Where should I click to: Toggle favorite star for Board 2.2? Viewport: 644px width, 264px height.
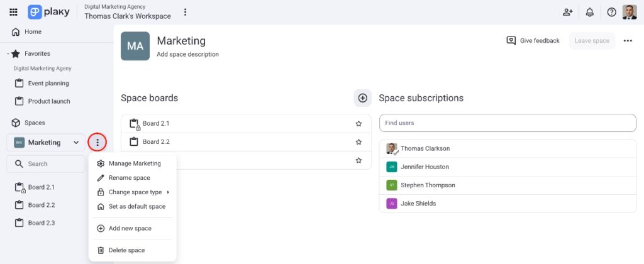pos(358,142)
